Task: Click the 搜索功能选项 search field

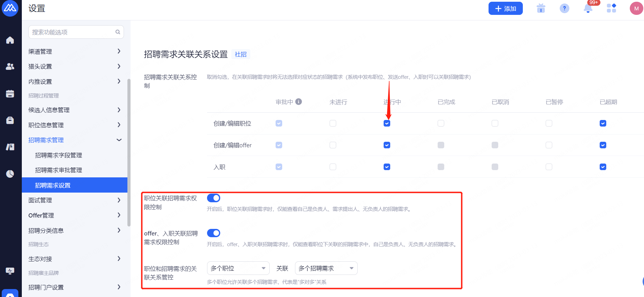Action: coord(73,32)
